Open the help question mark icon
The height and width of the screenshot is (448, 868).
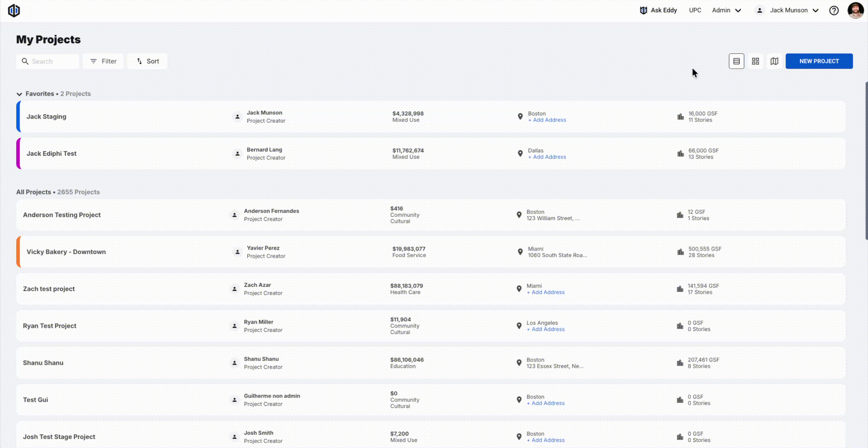[834, 11]
